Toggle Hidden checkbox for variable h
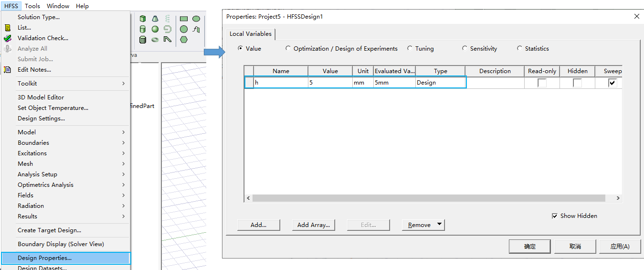 click(577, 83)
